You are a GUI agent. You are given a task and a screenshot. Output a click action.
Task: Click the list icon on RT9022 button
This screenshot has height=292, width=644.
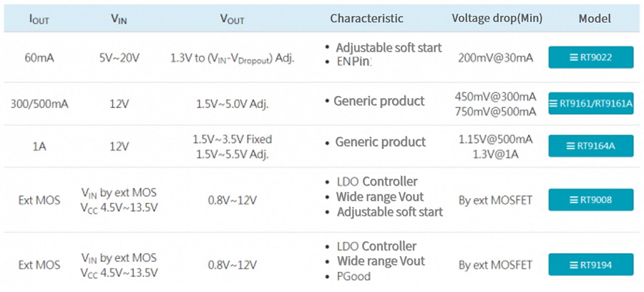pyautogui.click(x=574, y=57)
